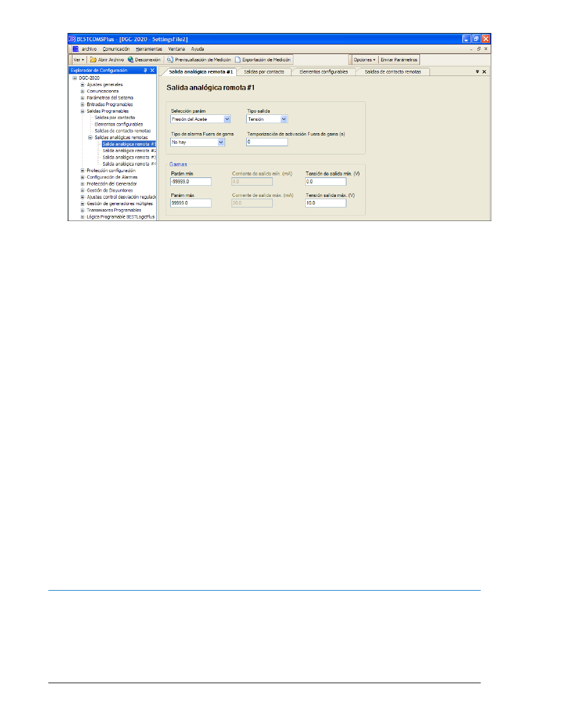Expand Protección configuración tree node
The width and height of the screenshot is (562, 728).
82,170
